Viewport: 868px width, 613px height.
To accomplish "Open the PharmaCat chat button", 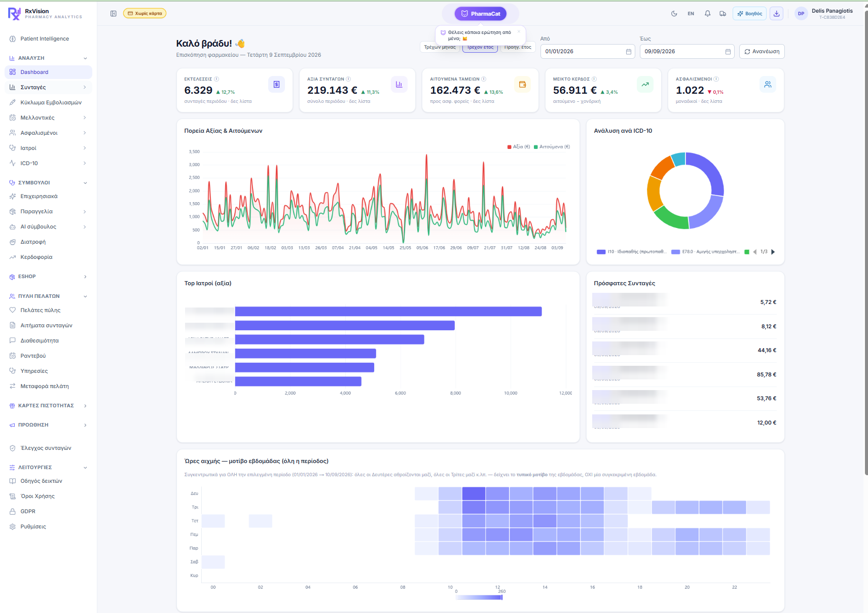I will click(x=480, y=14).
